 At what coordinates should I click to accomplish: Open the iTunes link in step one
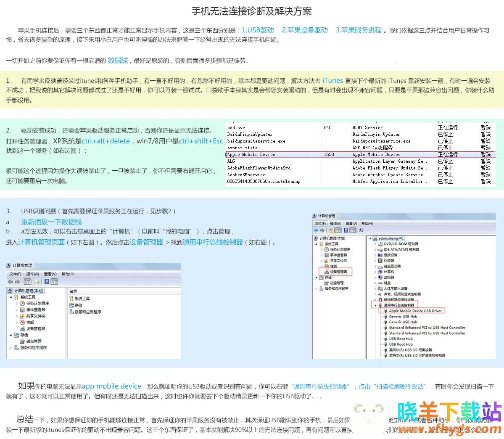point(332,80)
